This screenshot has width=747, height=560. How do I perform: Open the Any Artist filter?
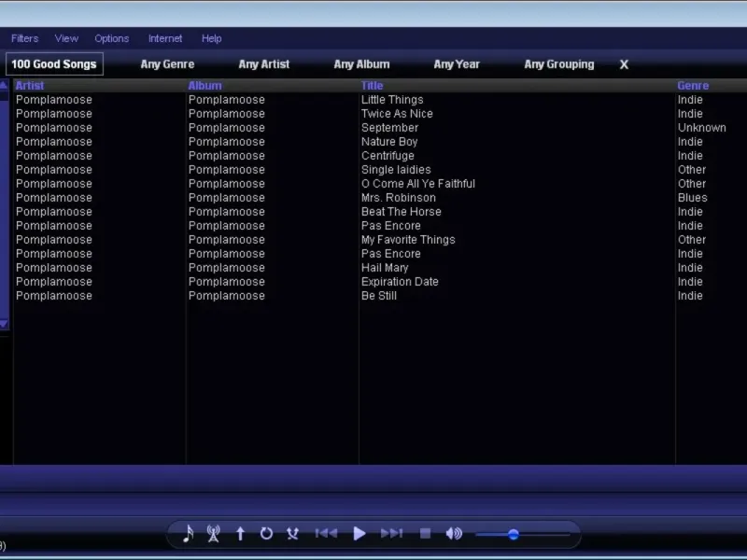(x=264, y=64)
